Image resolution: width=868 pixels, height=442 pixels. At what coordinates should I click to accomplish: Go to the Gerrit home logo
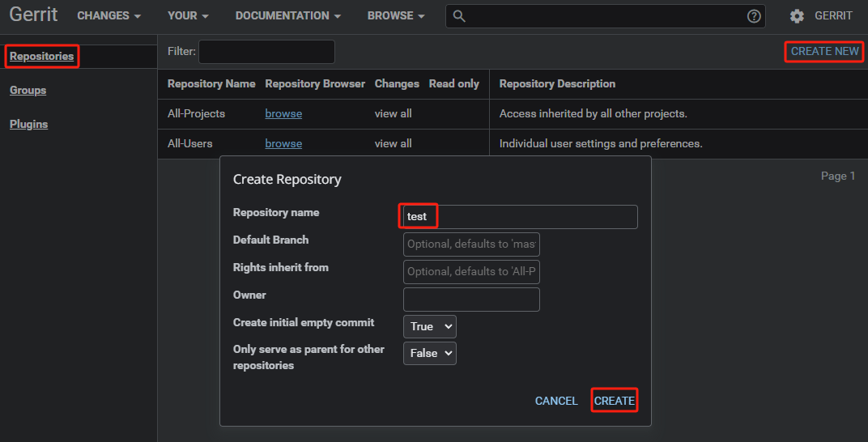[x=33, y=15]
